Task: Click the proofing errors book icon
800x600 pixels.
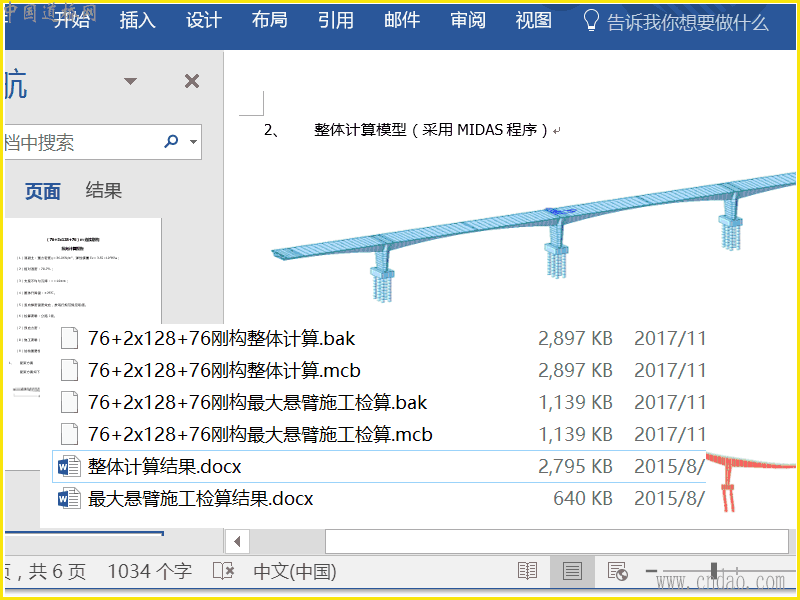Action: [x=223, y=571]
